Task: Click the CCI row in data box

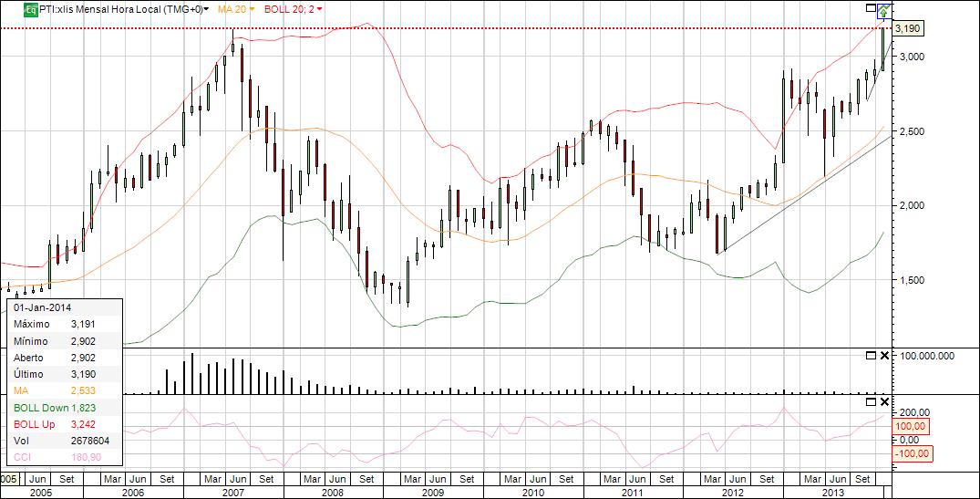Action: [65, 458]
